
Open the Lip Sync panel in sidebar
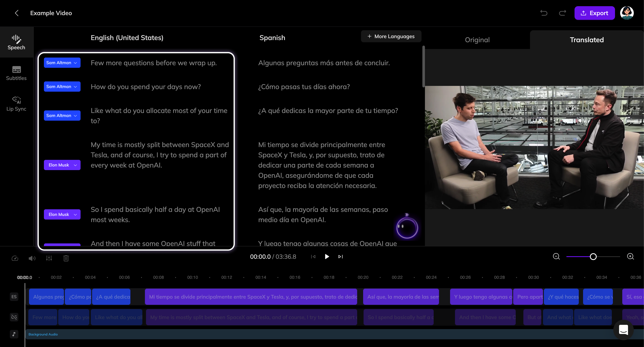[x=16, y=104]
